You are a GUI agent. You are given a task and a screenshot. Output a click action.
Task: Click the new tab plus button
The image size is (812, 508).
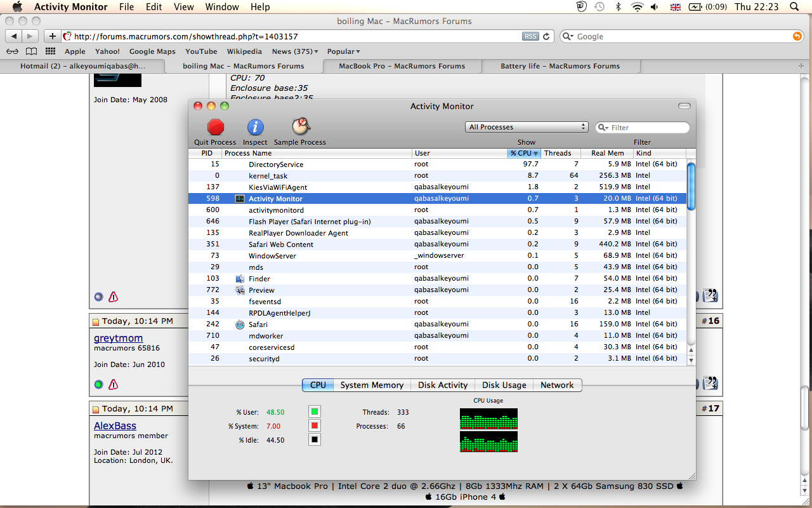(802, 66)
